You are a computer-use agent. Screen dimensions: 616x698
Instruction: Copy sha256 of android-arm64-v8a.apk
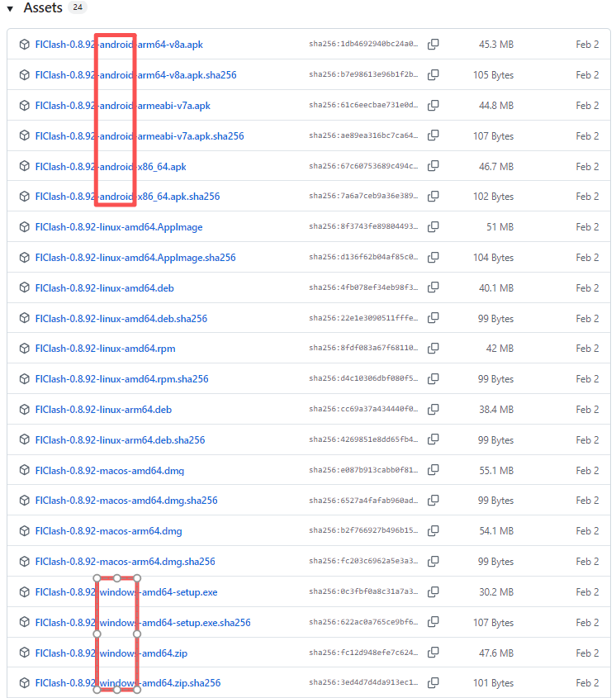(x=433, y=45)
